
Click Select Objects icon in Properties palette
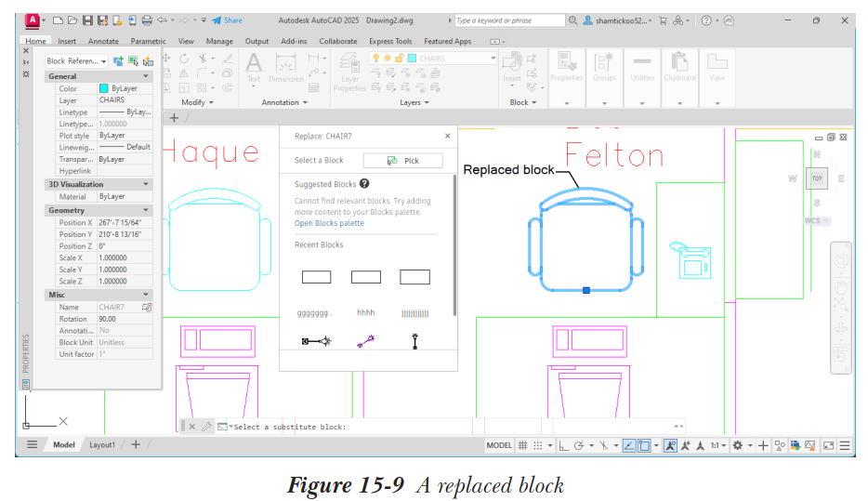pyautogui.click(x=133, y=61)
